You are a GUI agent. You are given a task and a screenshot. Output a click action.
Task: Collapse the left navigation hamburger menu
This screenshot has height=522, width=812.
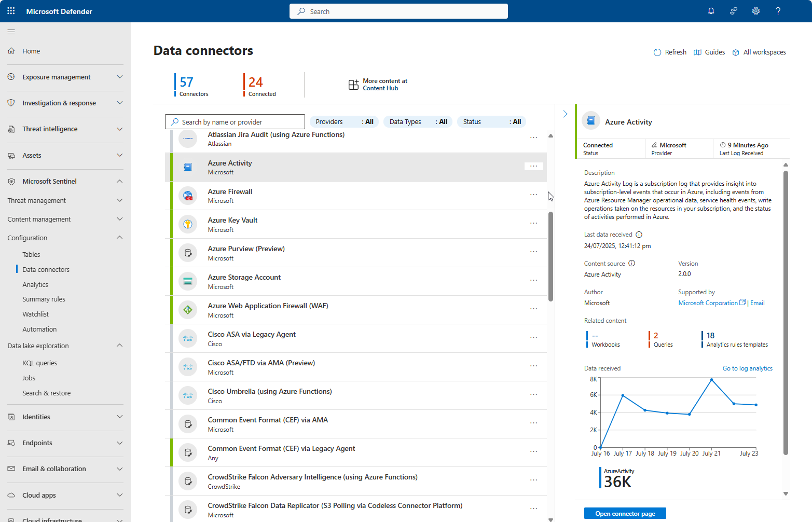[11, 32]
